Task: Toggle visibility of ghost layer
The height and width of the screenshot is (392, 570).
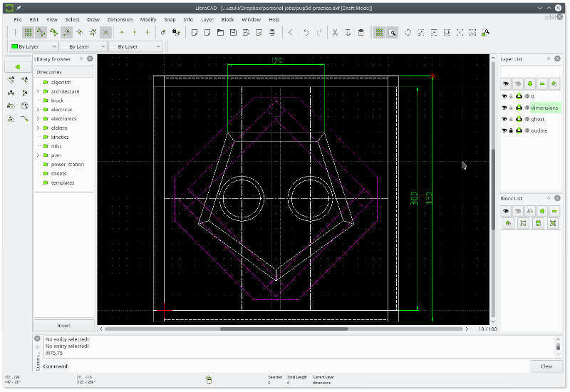Action: [x=504, y=119]
